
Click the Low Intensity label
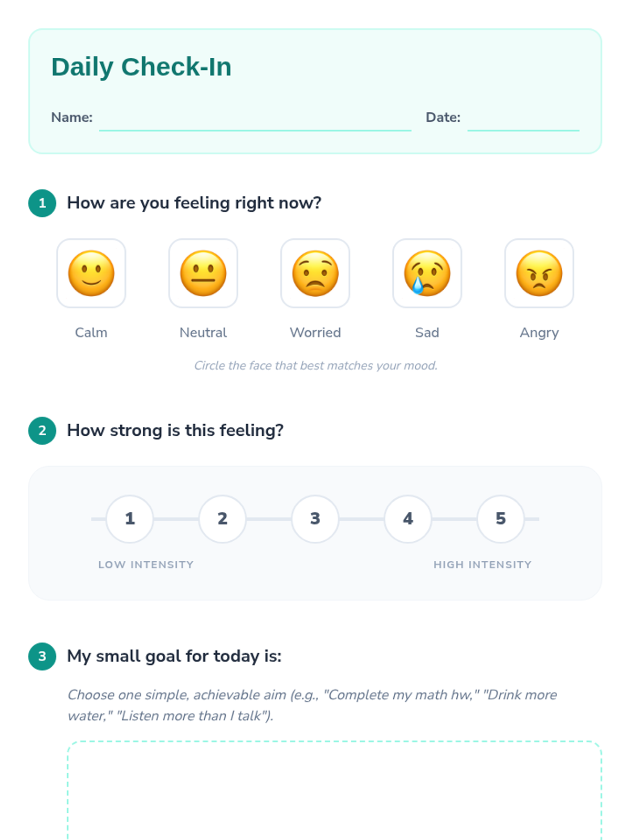pyautogui.click(x=146, y=565)
